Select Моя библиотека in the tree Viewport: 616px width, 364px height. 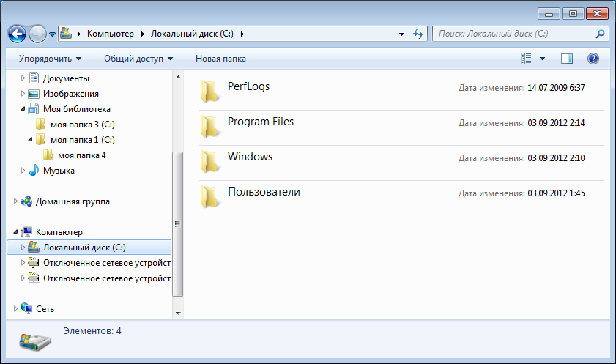click(77, 109)
